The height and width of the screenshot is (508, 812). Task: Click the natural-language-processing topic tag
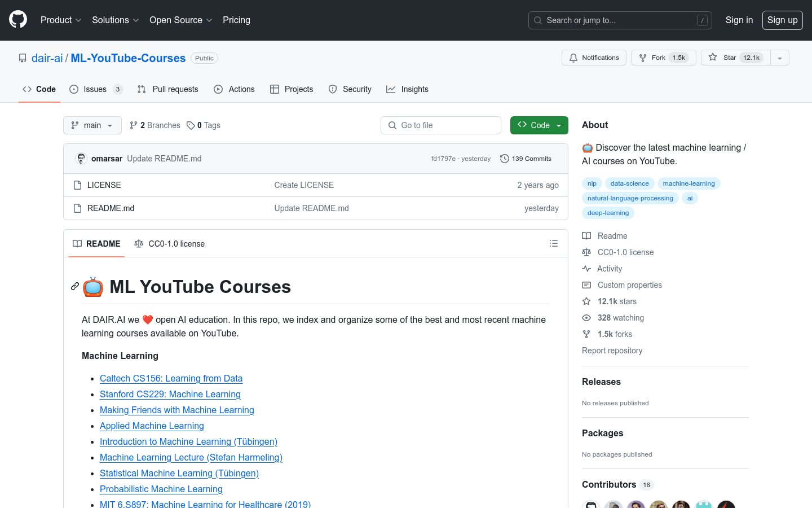(630, 198)
